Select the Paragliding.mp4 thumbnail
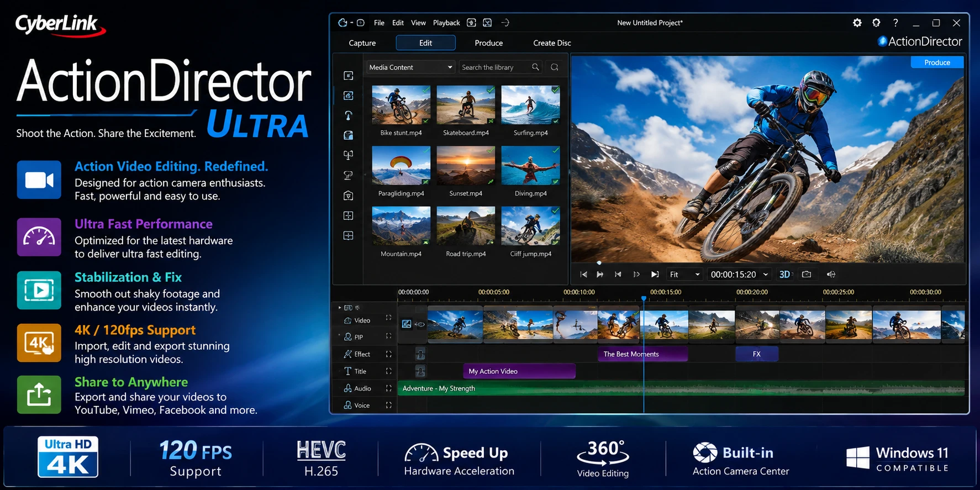The image size is (980, 490). 401,166
